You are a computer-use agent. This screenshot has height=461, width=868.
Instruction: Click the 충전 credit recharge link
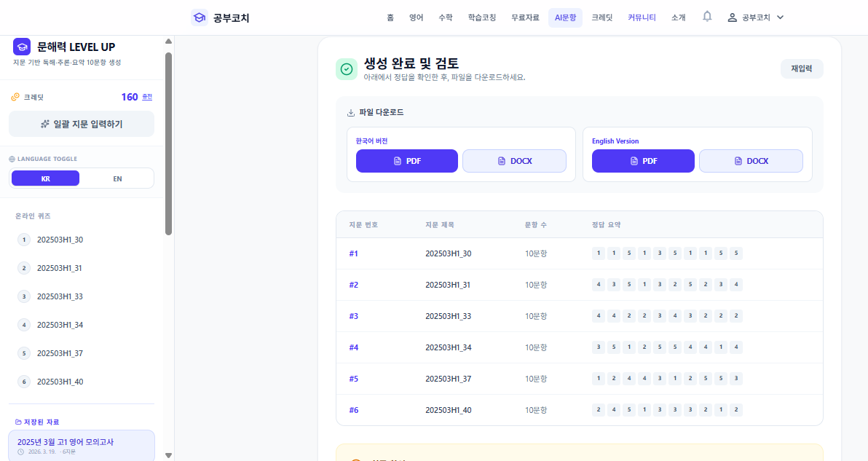click(x=147, y=97)
